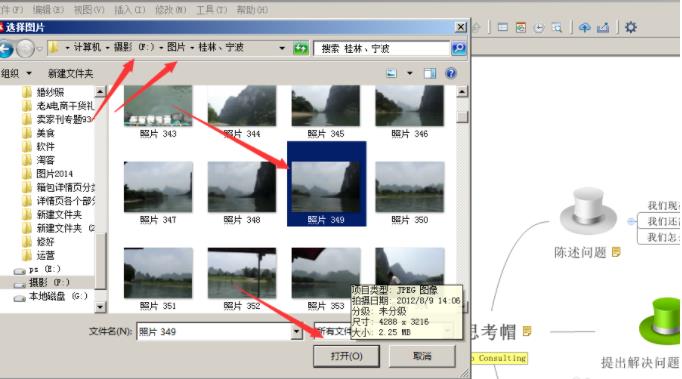Open settings gear in mind map toolbar
This screenshot has height=379, width=682.
(631, 27)
